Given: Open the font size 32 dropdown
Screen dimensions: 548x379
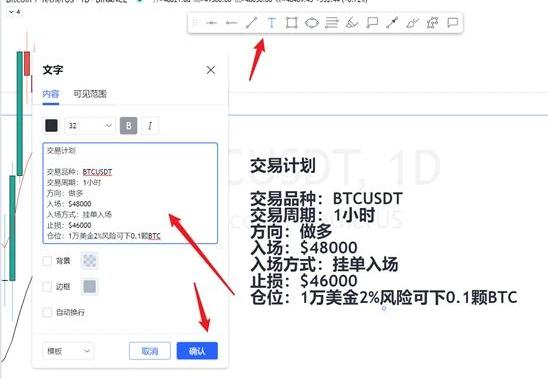Looking at the screenshot, I should tap(90, 126).
